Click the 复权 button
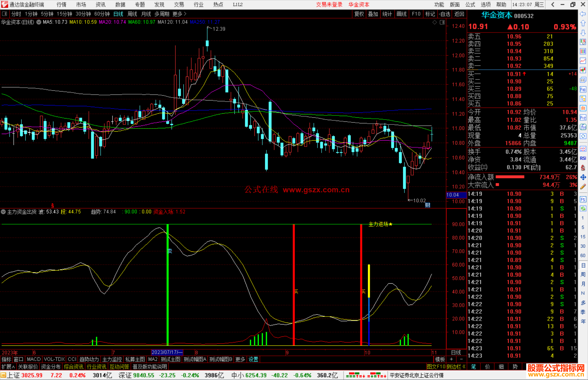Image resolution: width=588 pixels, height=380 pixels. [x=359, y=14]
